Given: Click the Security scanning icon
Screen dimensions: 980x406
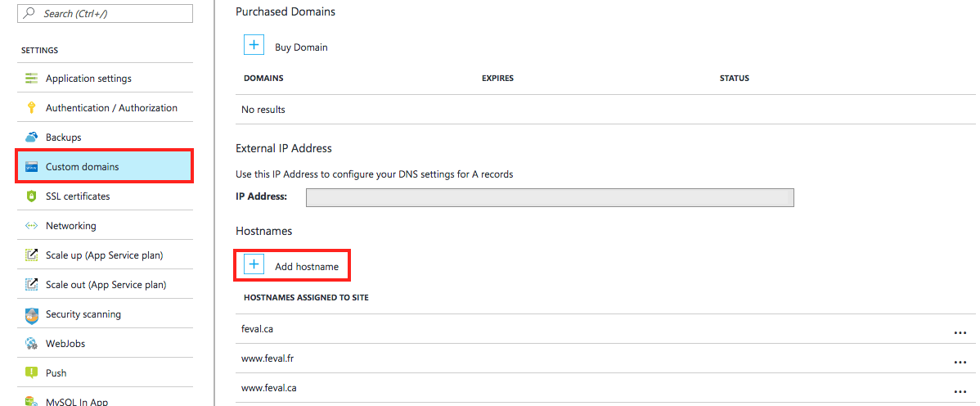Looking at the screenshot, I should pos(32,314).
